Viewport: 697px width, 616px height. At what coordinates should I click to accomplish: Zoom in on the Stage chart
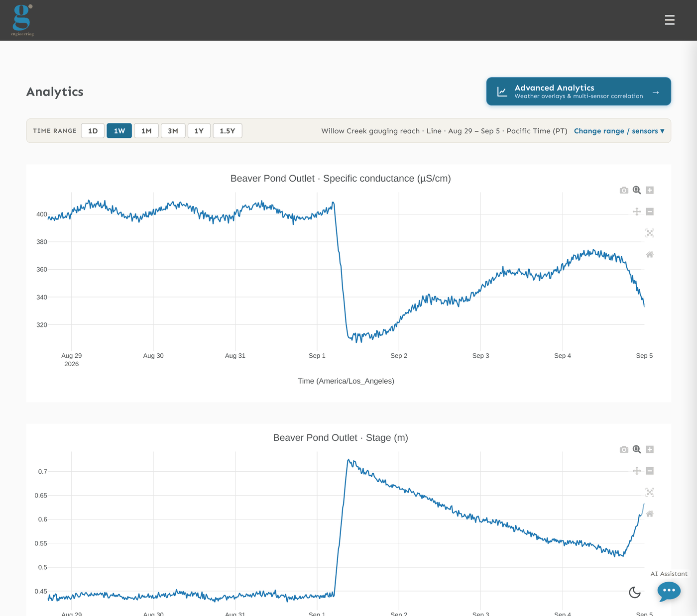coord(650,449)
